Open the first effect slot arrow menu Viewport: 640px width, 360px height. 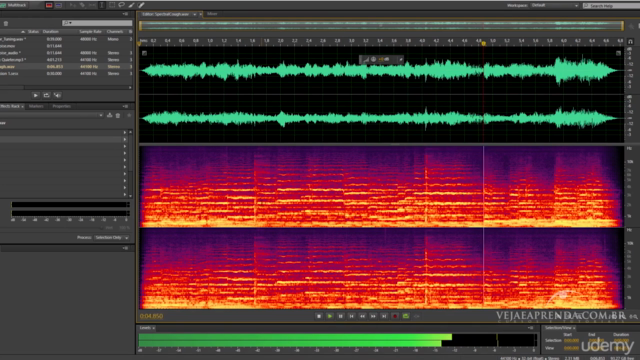125,133
